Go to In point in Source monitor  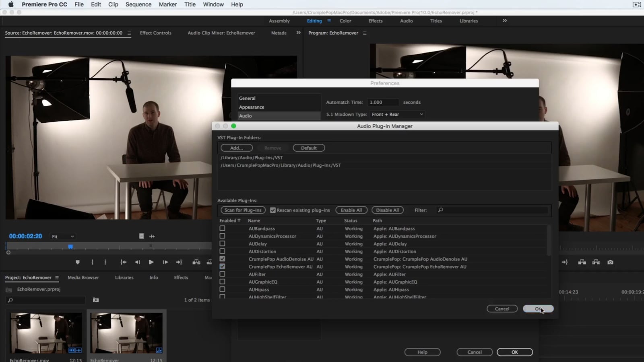(x=124, y=262)
